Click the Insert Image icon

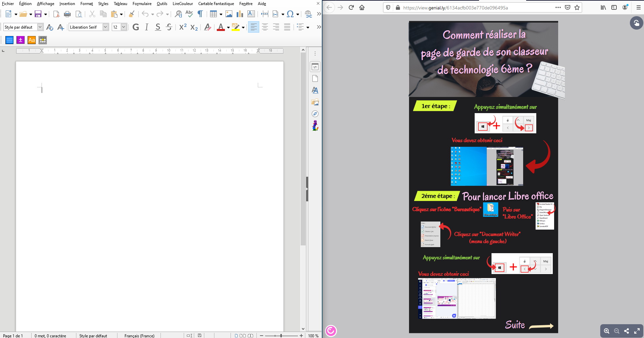pos(229,14)
